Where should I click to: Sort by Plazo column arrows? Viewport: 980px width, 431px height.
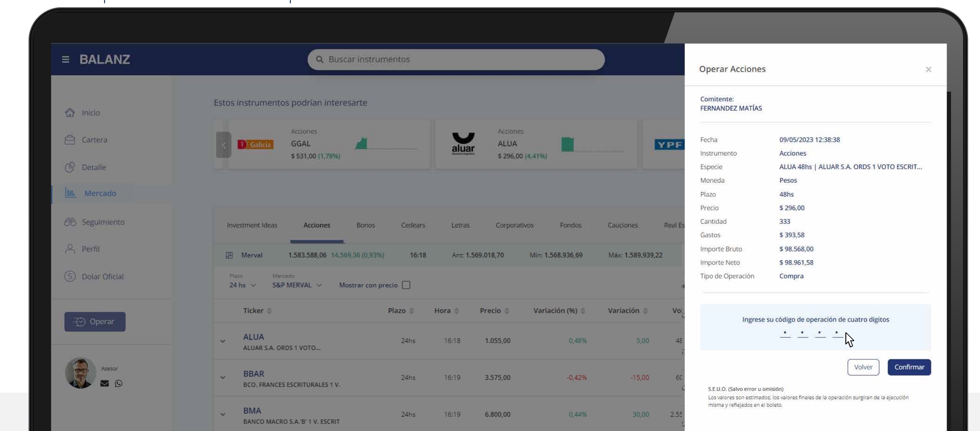tap(412, 311)
